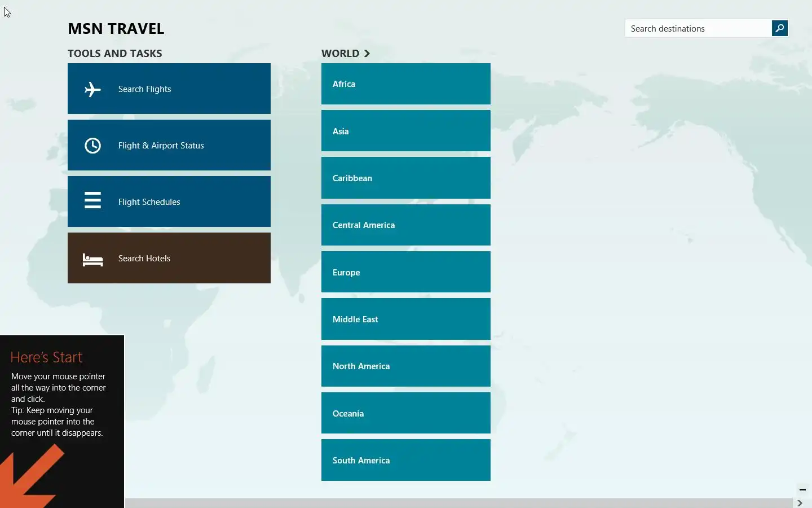Screen dimensions: 812x508
Task: Click the magnifier search button
Action: tap(780, 28)
